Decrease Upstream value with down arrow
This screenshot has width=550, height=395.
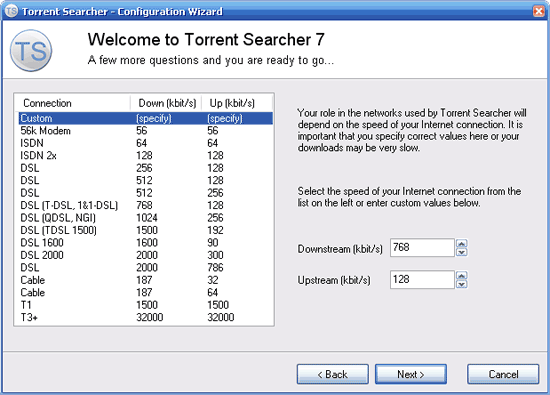coord(462,284)
